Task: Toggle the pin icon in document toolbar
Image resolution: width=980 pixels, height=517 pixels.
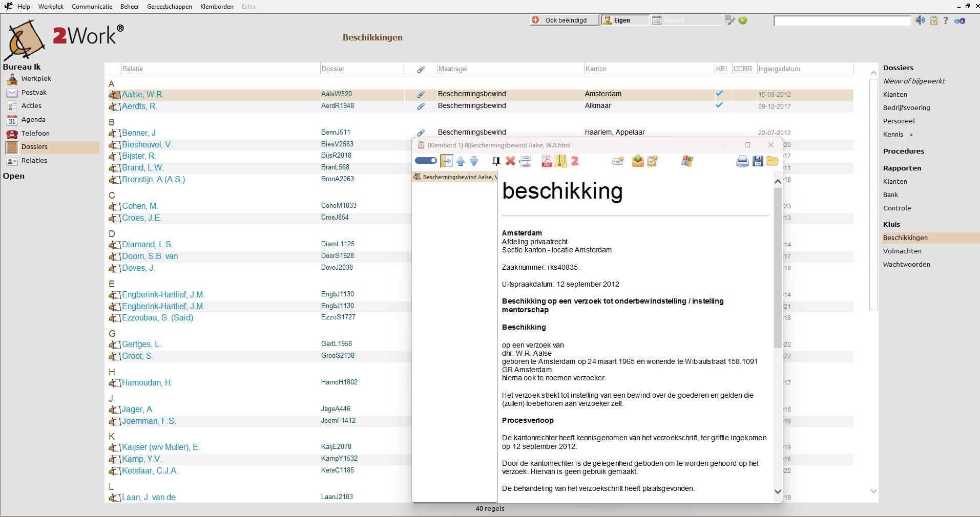Action: tap(495, 161)
